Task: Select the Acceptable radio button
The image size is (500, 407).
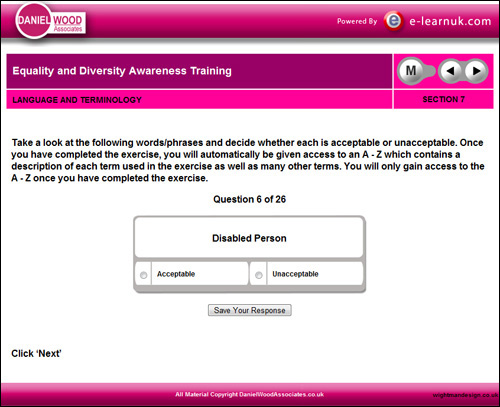Action: tap(144, 275)
